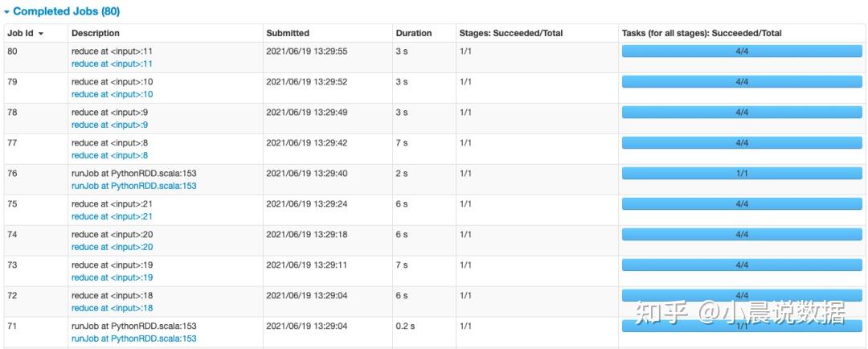The height and width of the screenshot is (349, 868).
Task: Sort table by Submitted column header
Action: 287,33
